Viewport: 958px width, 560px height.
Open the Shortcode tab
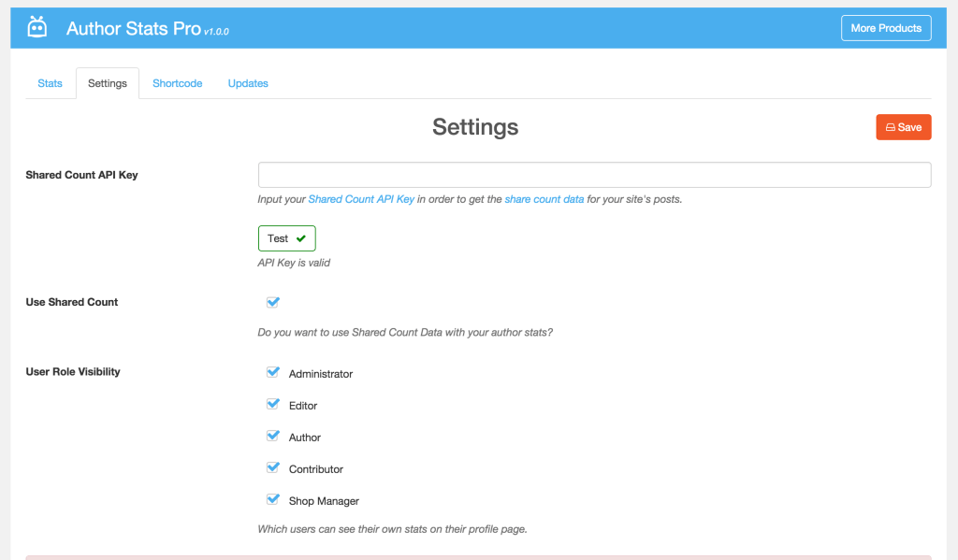click(x=177, y=82)
